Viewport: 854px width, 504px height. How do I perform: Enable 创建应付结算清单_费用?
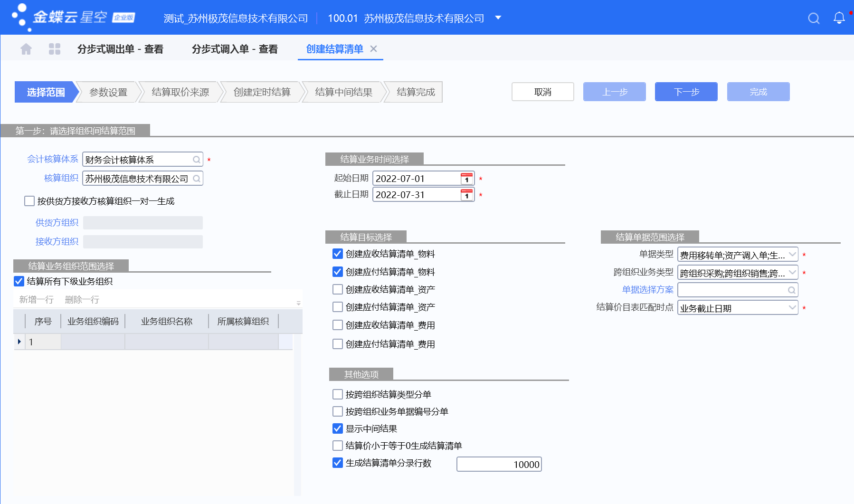pyautogui.click(x=338, y=344)
